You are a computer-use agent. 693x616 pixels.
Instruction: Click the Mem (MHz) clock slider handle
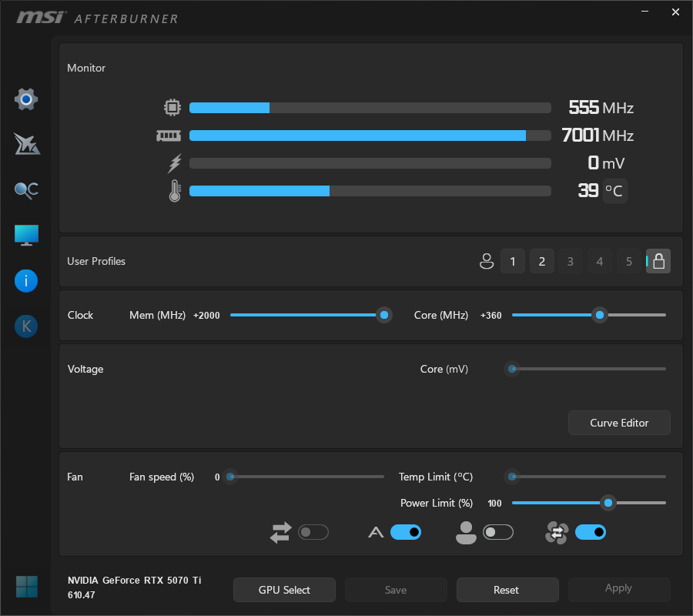[384, 315]
